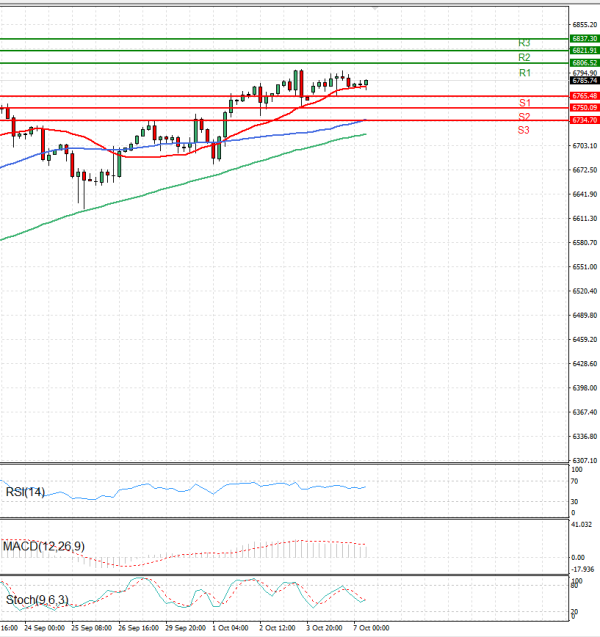
Task: Click the R1 resistance label
Action: tap(524, 74)
